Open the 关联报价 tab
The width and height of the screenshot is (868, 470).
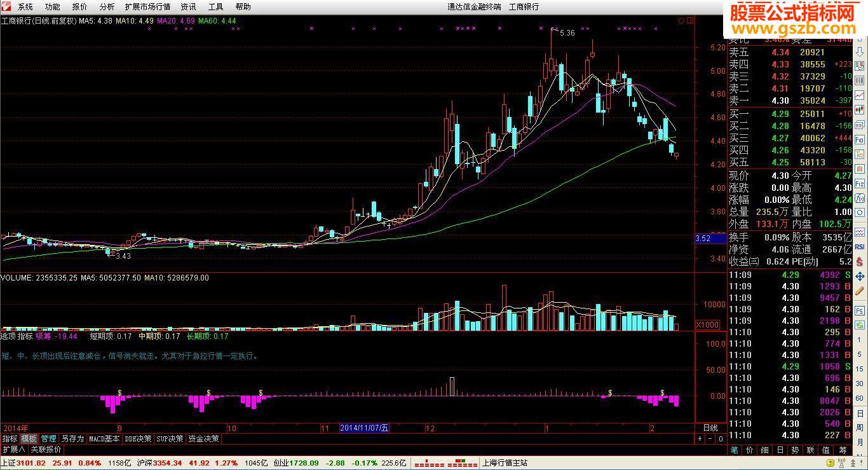[x=46, y=449]
